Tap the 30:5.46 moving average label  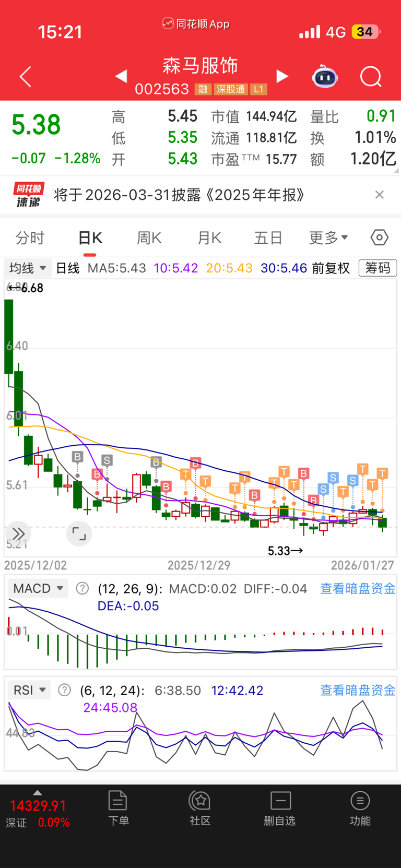[x=284, y=268]
